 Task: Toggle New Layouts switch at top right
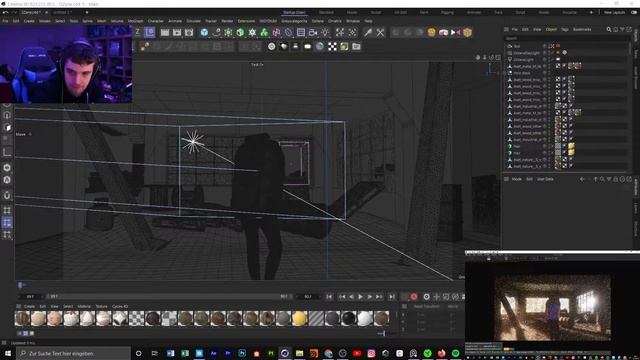pos(634,12)
